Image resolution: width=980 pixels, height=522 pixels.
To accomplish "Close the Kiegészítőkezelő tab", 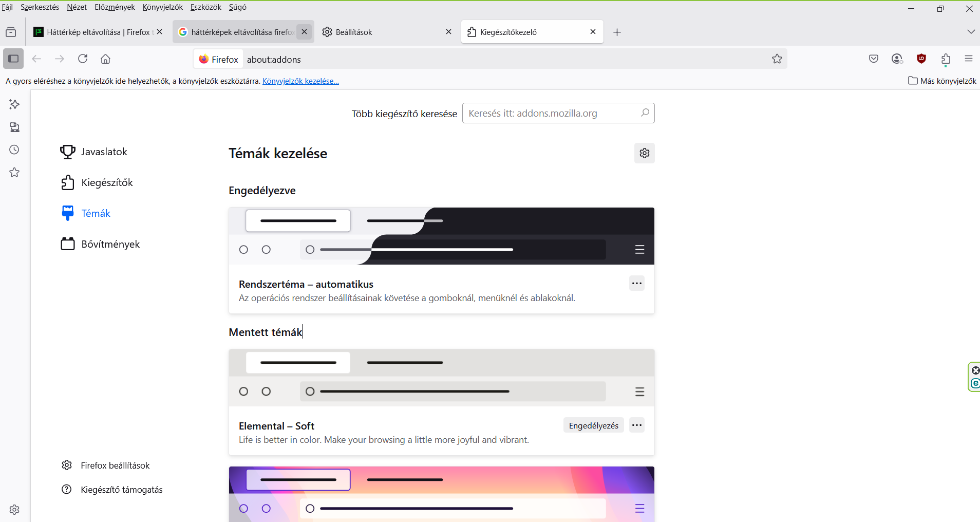I will click(x=593, y=32).
